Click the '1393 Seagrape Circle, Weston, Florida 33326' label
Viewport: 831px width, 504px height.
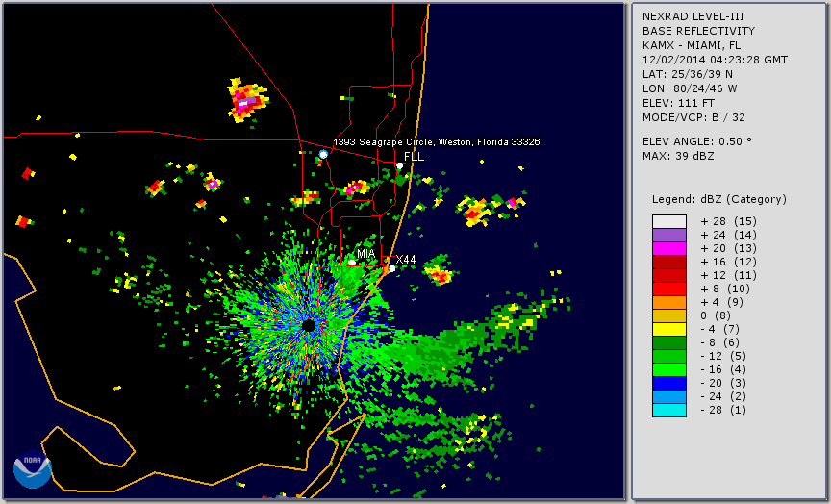pos(436,142)
